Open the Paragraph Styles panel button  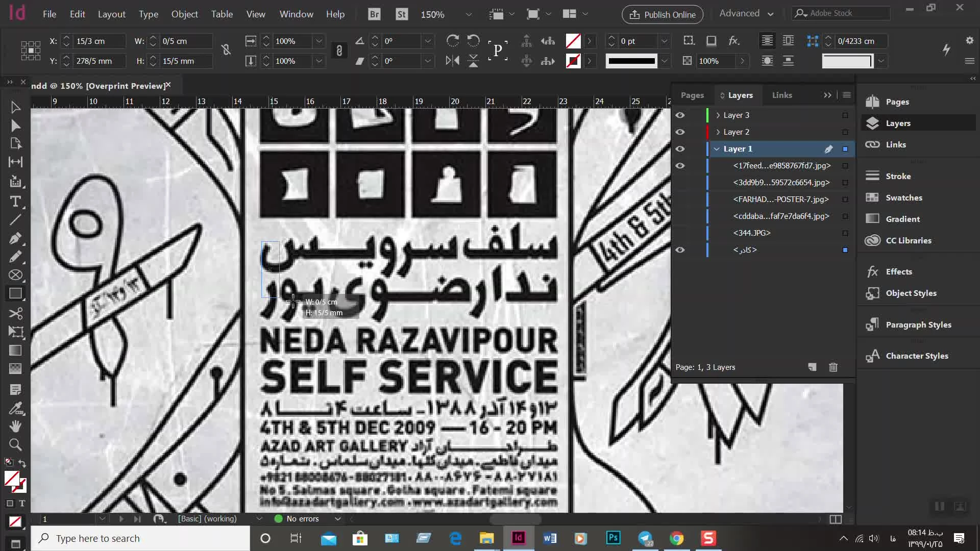click(x=918, y=324)
